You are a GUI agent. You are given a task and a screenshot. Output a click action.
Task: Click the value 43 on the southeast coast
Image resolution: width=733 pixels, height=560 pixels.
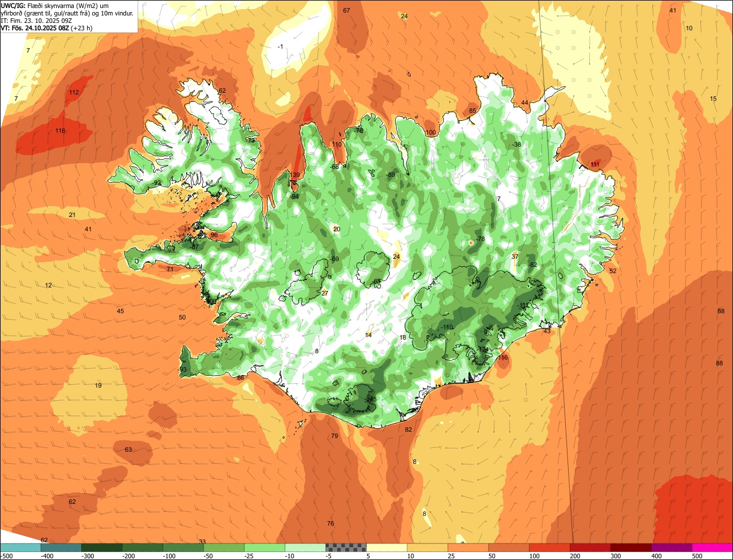pos(547,332)
